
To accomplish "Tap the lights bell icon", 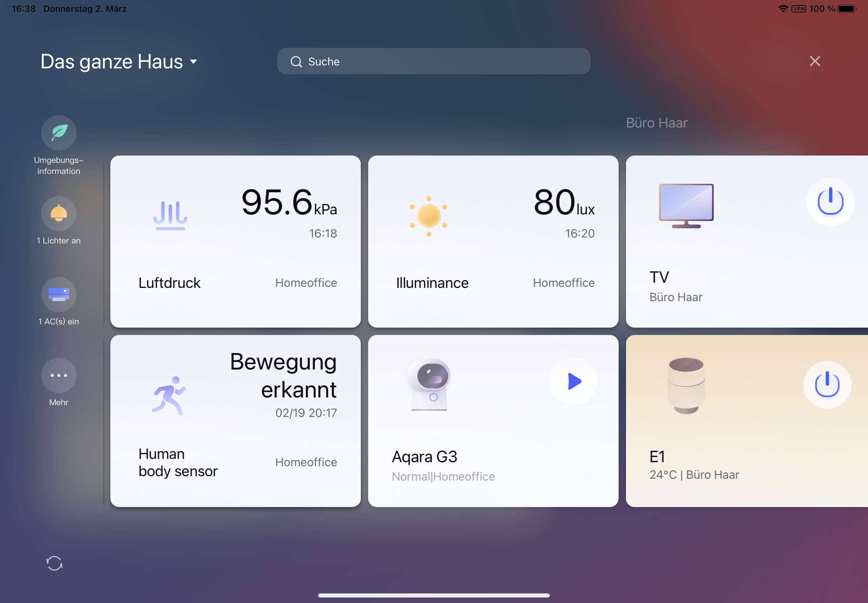I will pos(58,214).
